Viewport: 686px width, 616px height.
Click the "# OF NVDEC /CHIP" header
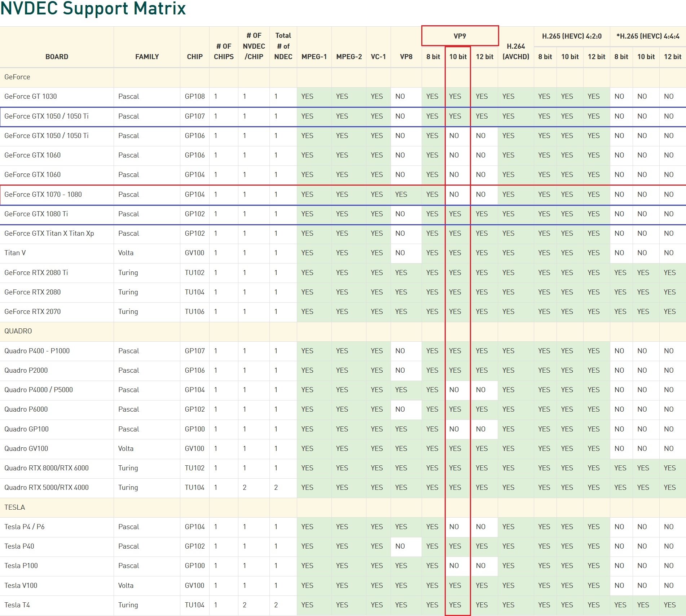click(x=254, y=46)
